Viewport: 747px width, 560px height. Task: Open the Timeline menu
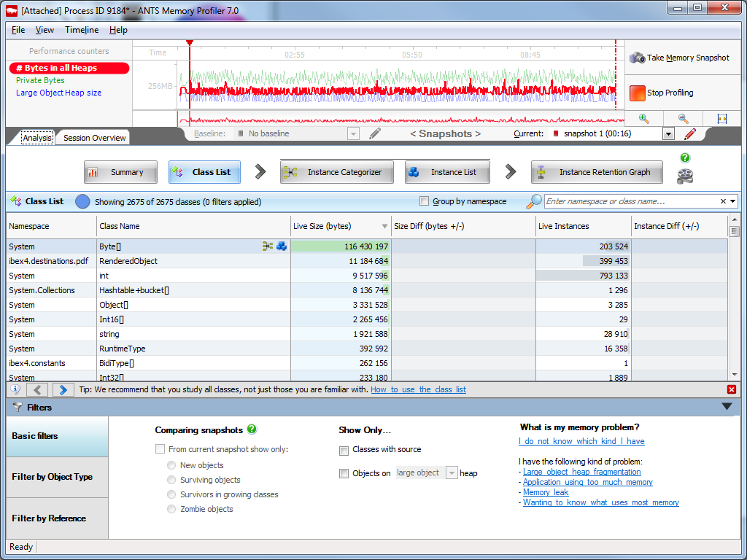tap(82, 30)
